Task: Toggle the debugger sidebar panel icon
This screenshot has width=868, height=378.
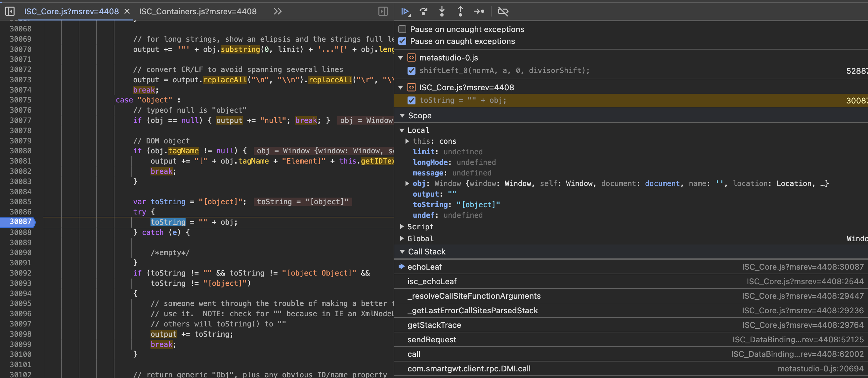Action: click(x=383, y=12)
